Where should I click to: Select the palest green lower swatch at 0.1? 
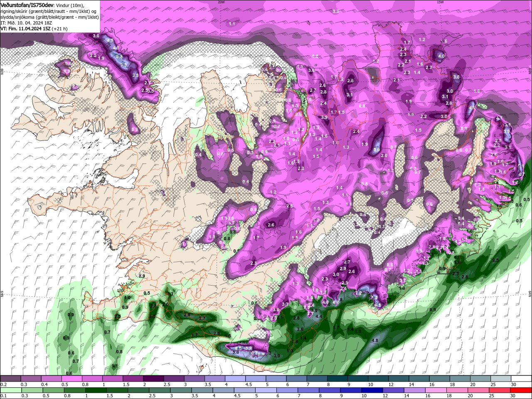(10, 390)
